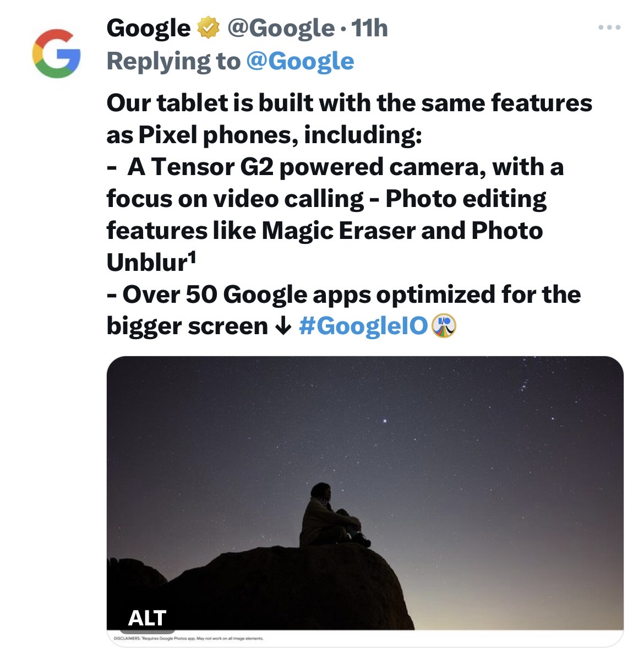The width and height of the screenshot is (644, 648).
Task: Click the "Our tablet is built" tweet line
Action: tap(350, 102)
